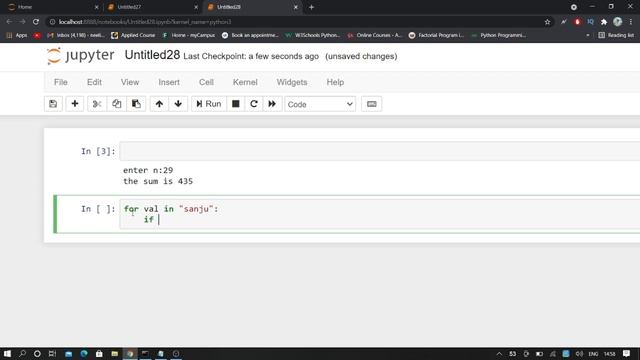Screen dimensions: 640x360
Task: Open the Edit menu
Action: click(x=94, y=82)
